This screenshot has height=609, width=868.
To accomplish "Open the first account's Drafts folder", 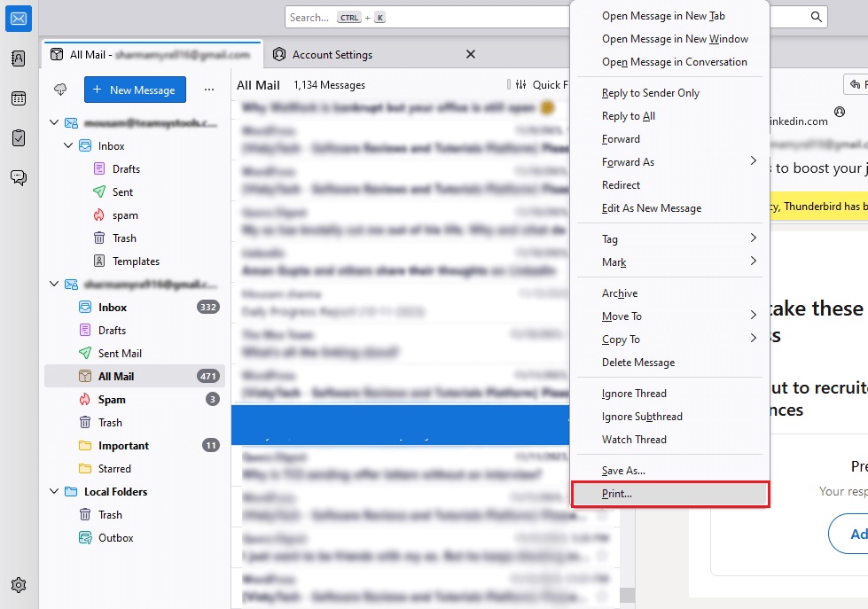I will pos(126,168).
